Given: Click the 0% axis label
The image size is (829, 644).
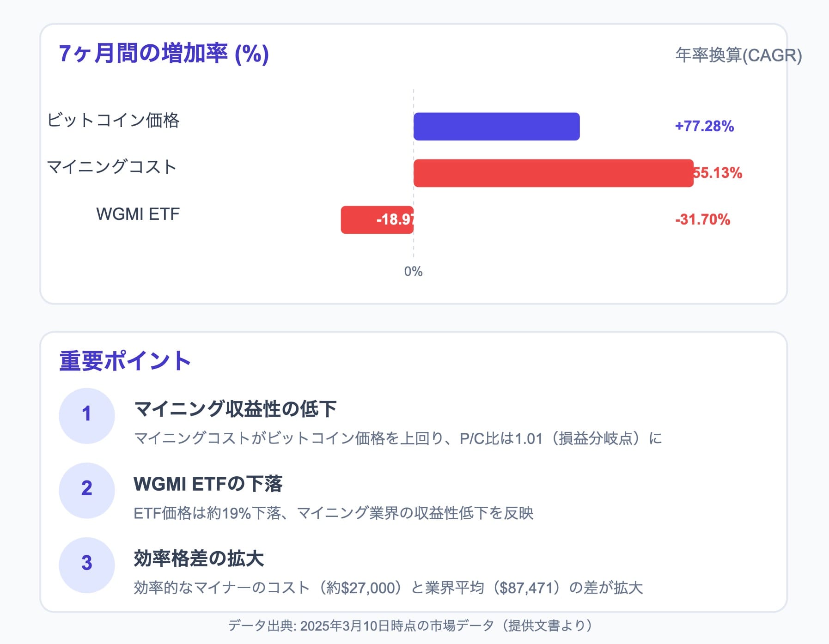Looking at the screenshot, I should pos(413,272).
